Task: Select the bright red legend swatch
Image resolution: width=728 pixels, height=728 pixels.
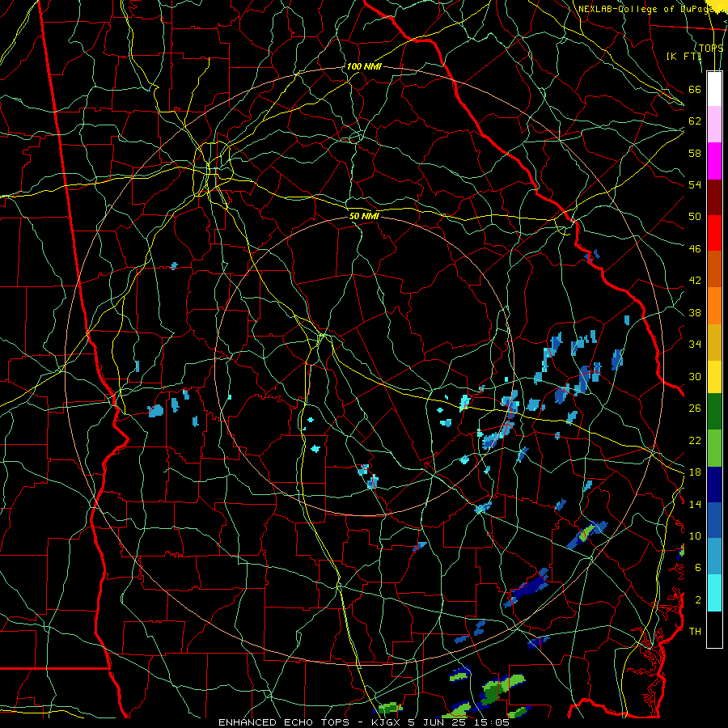Action: coord(714,233)
